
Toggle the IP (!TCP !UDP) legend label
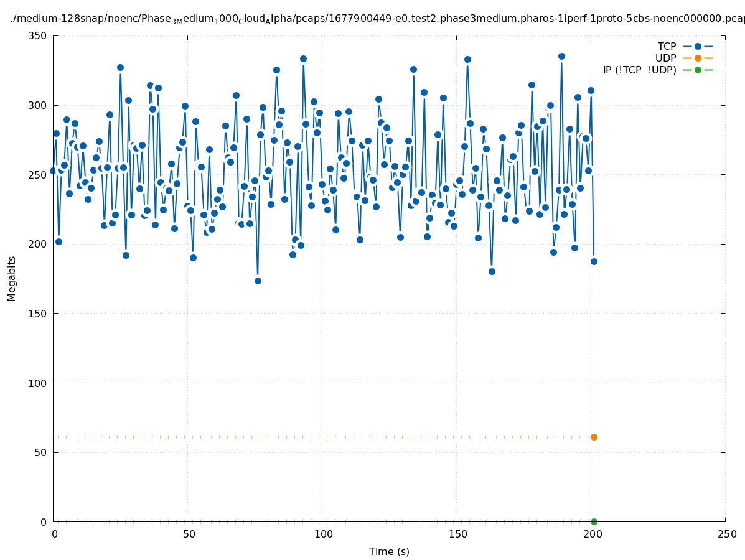(x=639, y=70)
